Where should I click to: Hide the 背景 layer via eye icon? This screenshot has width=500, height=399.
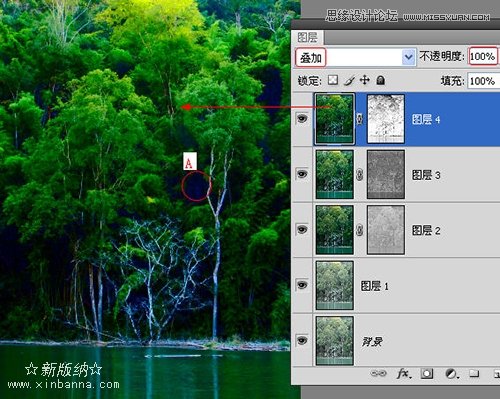point(302,340)
